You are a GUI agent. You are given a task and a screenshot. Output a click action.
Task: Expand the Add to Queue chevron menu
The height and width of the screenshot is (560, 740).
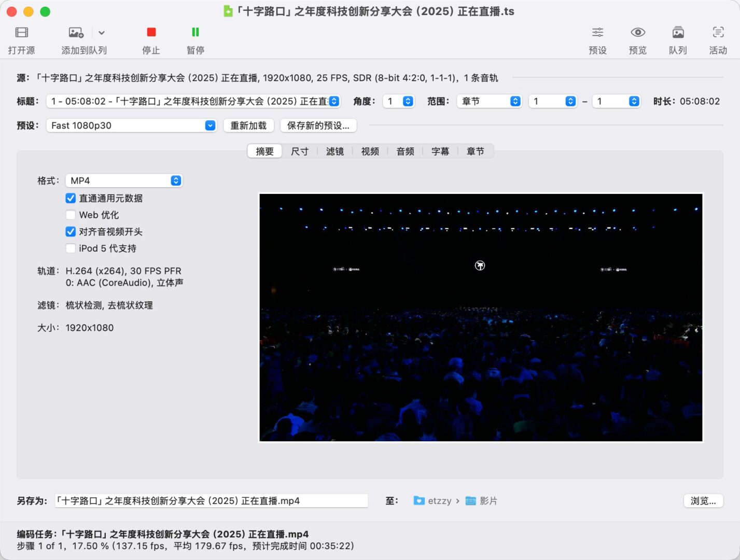[x=102, y=33]
